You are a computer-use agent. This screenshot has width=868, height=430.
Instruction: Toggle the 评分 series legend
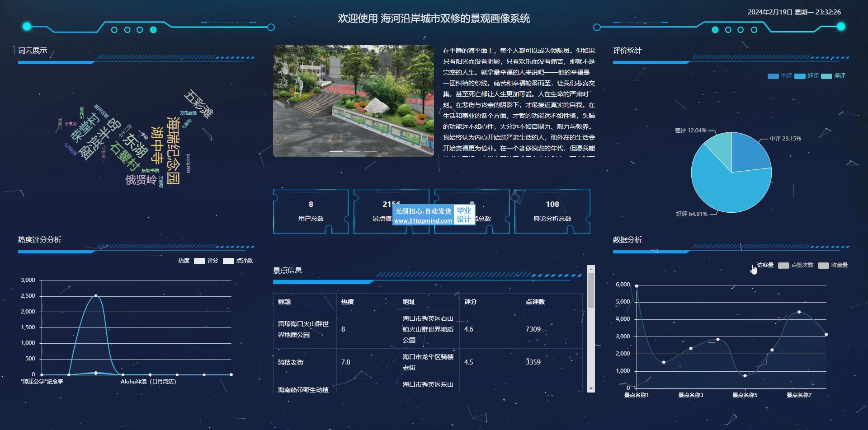(x=206, y=261)
